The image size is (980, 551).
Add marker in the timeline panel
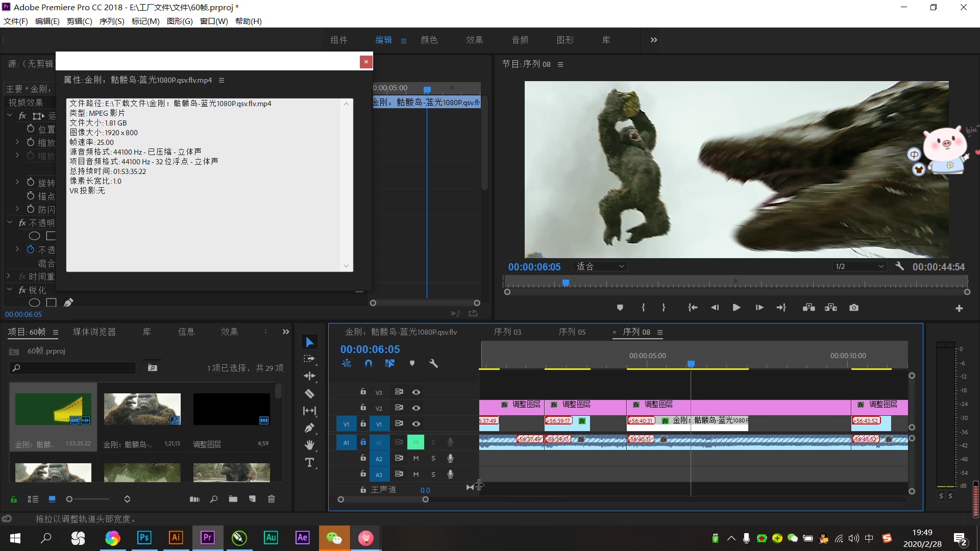coord(412,363)
